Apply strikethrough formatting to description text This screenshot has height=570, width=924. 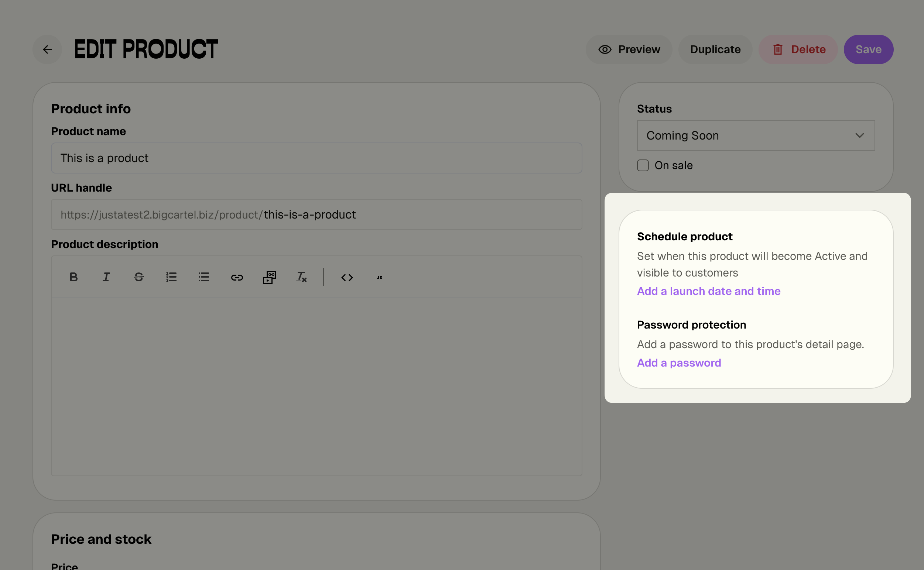(x=139, y=277)
